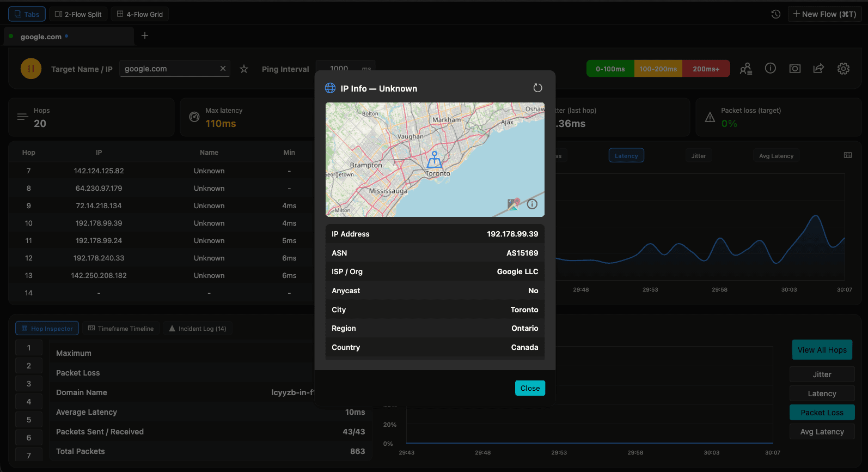
Task: Clear the google.com target field
Action: pos(223,69)
